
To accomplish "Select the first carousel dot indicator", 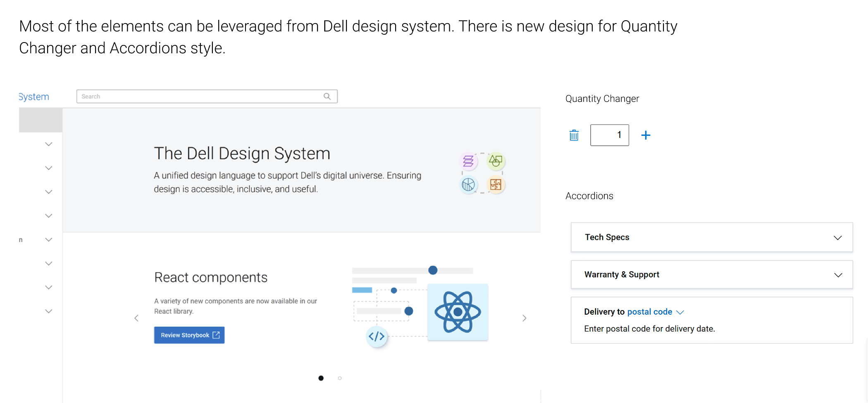I will pos(321,378).
